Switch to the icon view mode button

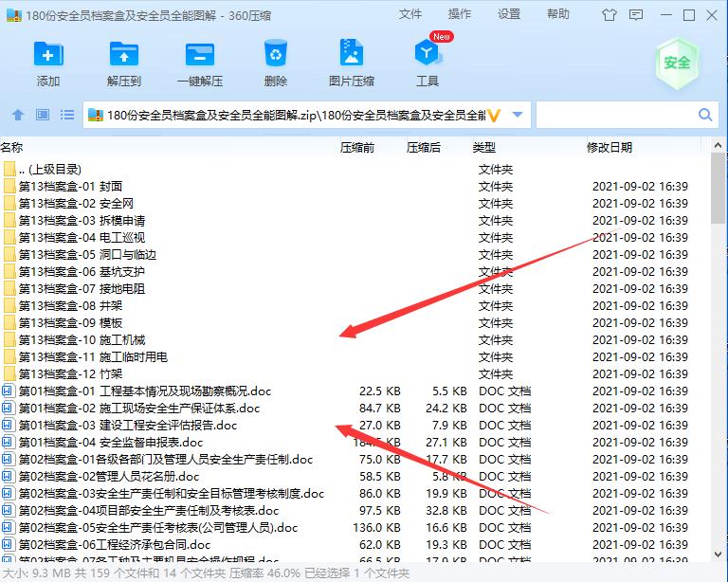(x=43, y=114)
